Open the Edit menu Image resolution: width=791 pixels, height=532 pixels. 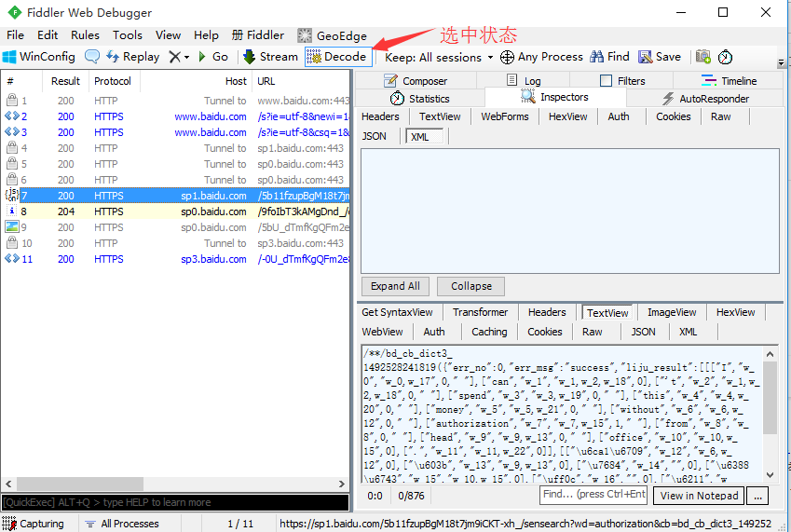click(x=48, y=35)
